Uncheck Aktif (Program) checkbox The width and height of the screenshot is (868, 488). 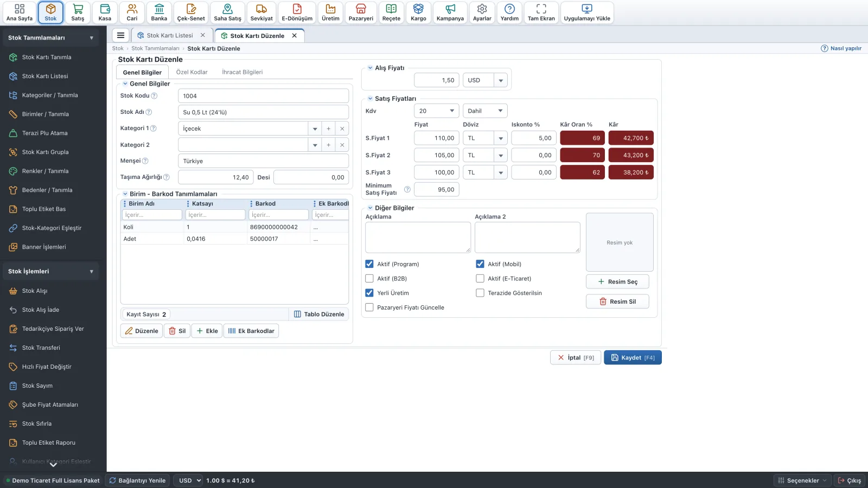coord(369,264)
